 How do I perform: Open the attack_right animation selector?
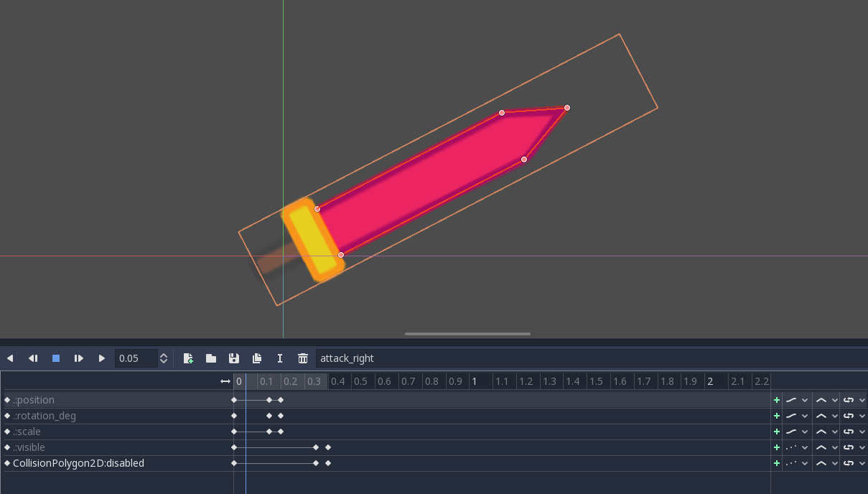[x=591, y=358]
